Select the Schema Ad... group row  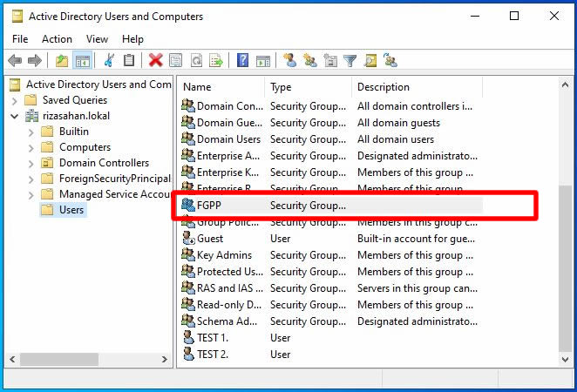point(331,321)
